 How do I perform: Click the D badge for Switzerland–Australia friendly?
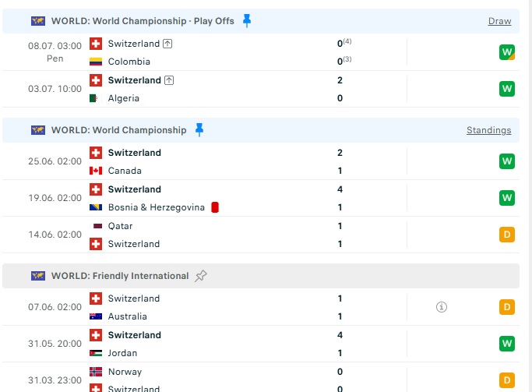(x=507, y=307)
